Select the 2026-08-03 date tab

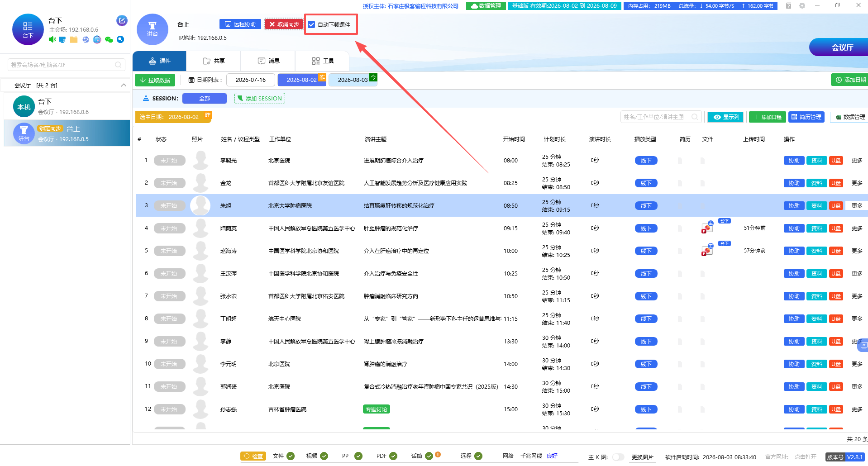pyautogui.click(x=353, y=80)
